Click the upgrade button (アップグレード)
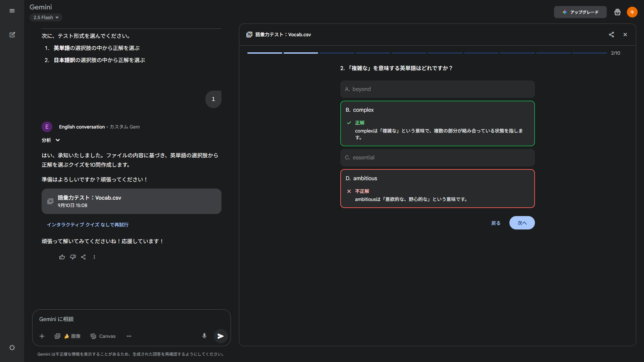This screenshot has height=362, width=644. click(580, 12)
